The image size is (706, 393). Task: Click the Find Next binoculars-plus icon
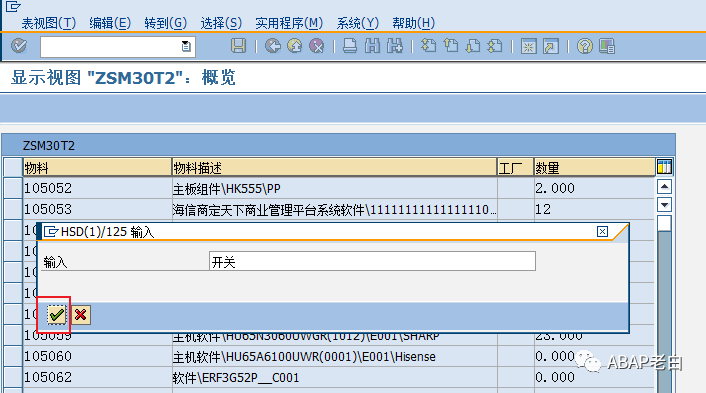click(x=395, y=46)
